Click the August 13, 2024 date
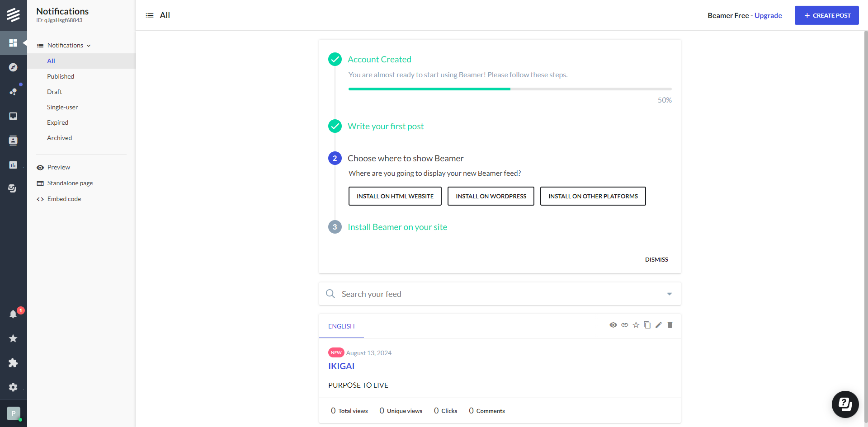Image resolution: width=868 pixels, height=427 pixels. [x=369, y=353]
